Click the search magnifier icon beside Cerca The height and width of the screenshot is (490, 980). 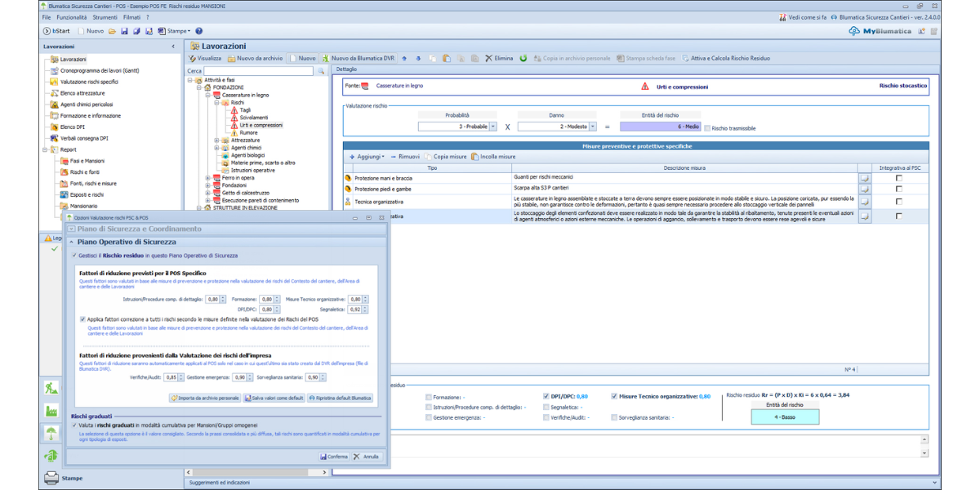(x=319, y=71)
